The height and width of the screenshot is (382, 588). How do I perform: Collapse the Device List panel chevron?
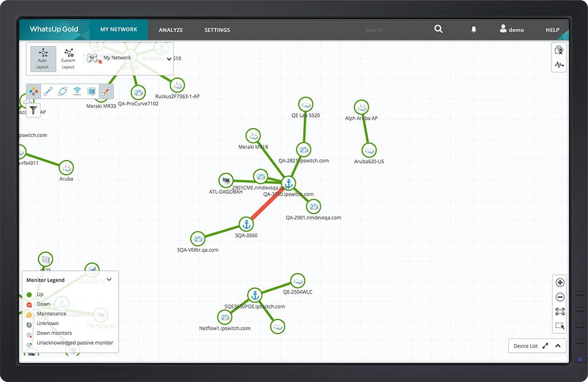[x=558, y=345]
